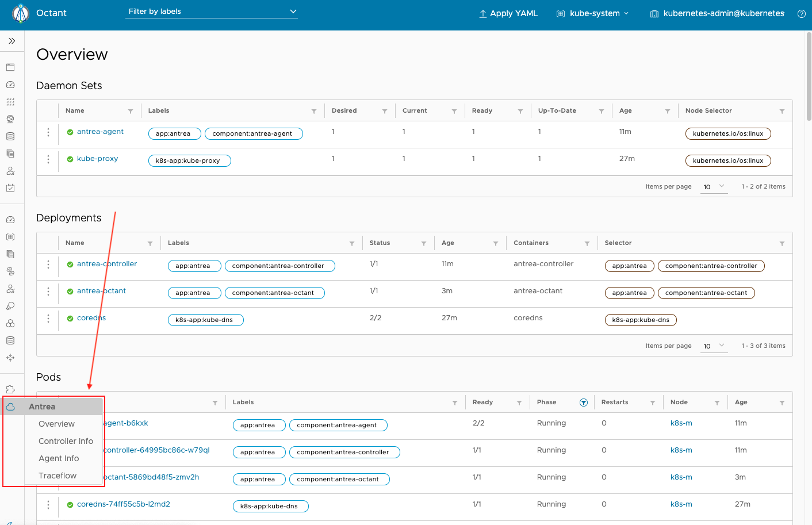
Task: Change Daemon Sets items per page
Action: click(x=714, y=186)
